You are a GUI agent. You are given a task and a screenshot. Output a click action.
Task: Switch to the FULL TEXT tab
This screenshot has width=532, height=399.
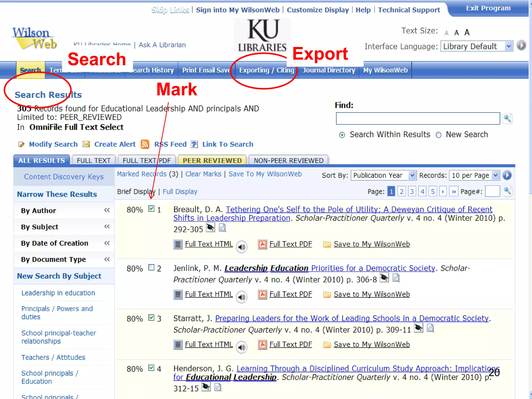click(94, 160)
